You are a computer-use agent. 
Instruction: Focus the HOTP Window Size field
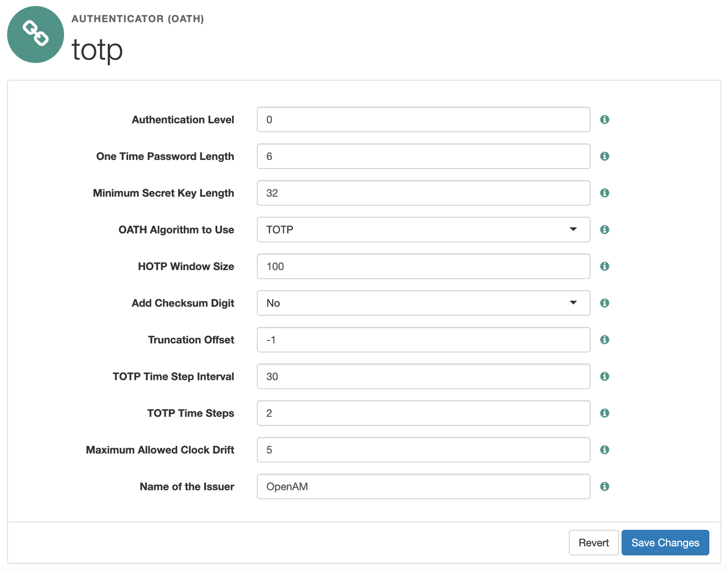(423, 267)
